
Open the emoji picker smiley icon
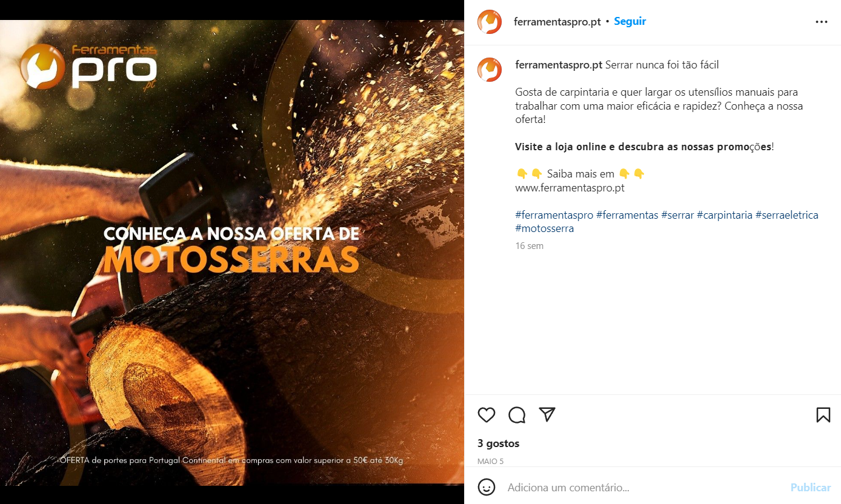(487, 487)
